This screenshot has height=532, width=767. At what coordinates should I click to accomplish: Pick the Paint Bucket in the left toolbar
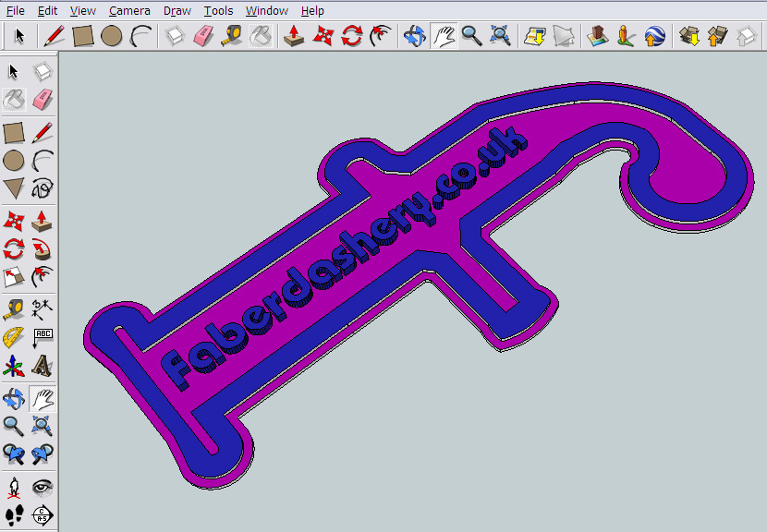(14, 100)
